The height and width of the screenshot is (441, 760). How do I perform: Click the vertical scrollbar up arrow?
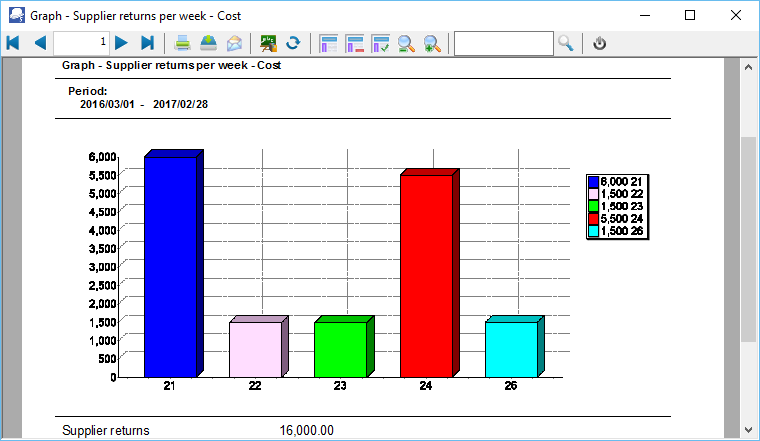click(x=747, y=66)
